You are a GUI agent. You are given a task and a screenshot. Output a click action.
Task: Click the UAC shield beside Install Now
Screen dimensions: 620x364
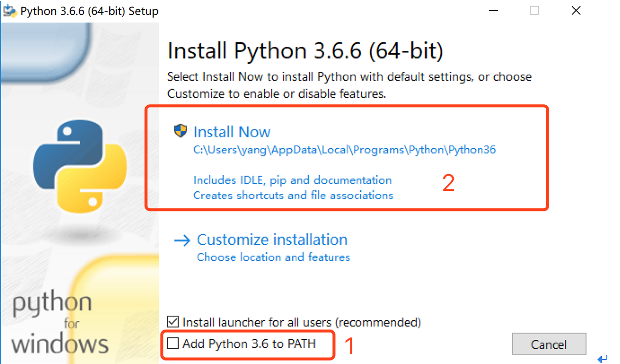click(x=181, y=131)
